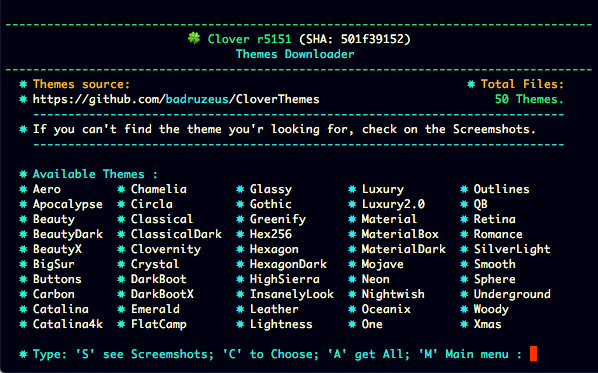Select the Circla theme
Screen dimensions: 598x373
point(152,204)
